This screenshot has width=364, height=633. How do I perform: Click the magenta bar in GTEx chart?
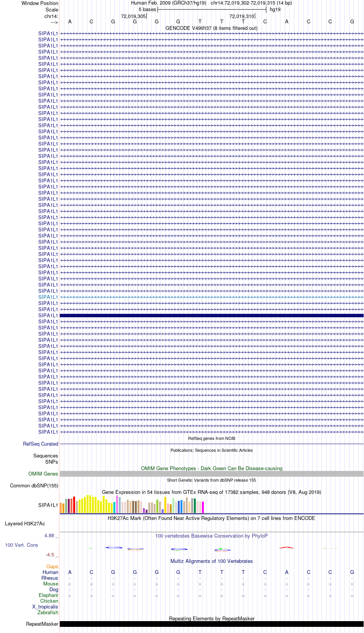(x=203, y=507)
